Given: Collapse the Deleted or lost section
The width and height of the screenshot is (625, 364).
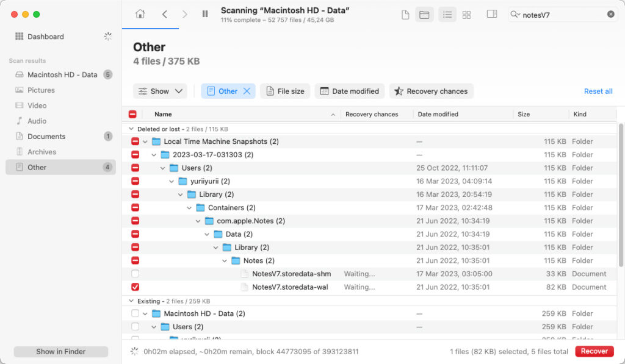Looking at the screenshot, I should click(131, 129).
